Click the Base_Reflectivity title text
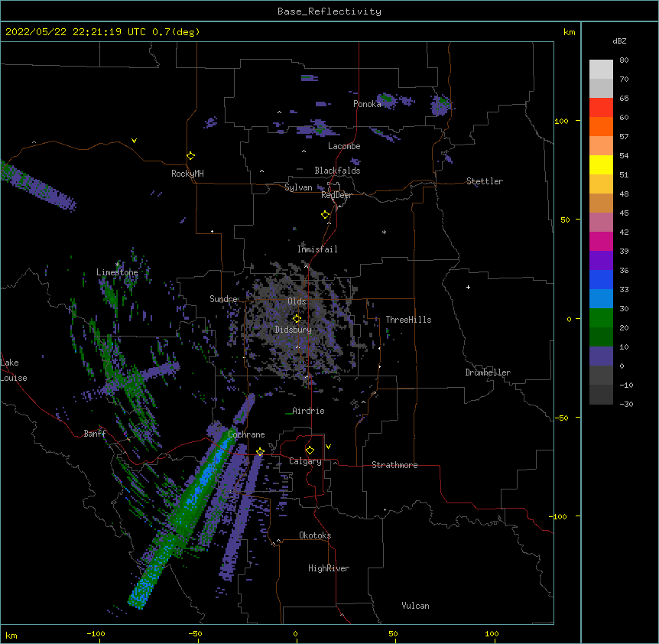The height and width of the screenshot is (644, 659). (329, 11)
